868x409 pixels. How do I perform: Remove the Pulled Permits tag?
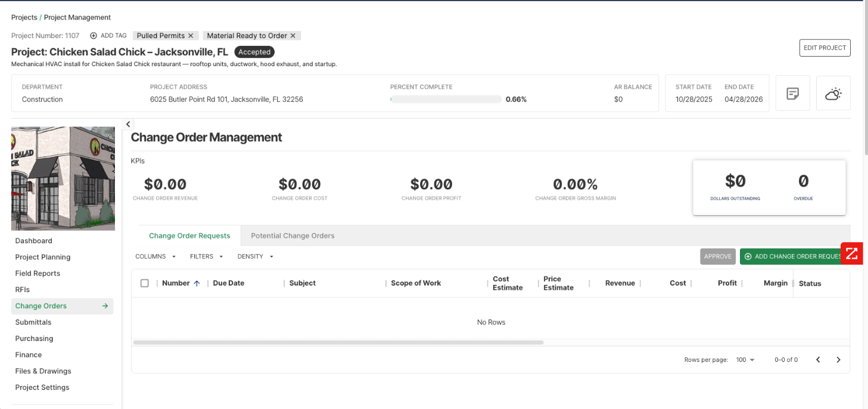click(191, 36)
